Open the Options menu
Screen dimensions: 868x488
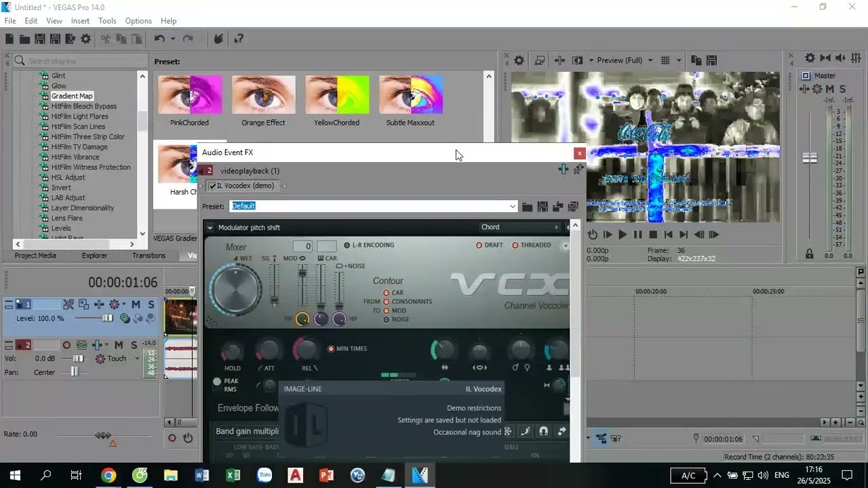coord(138,21)
